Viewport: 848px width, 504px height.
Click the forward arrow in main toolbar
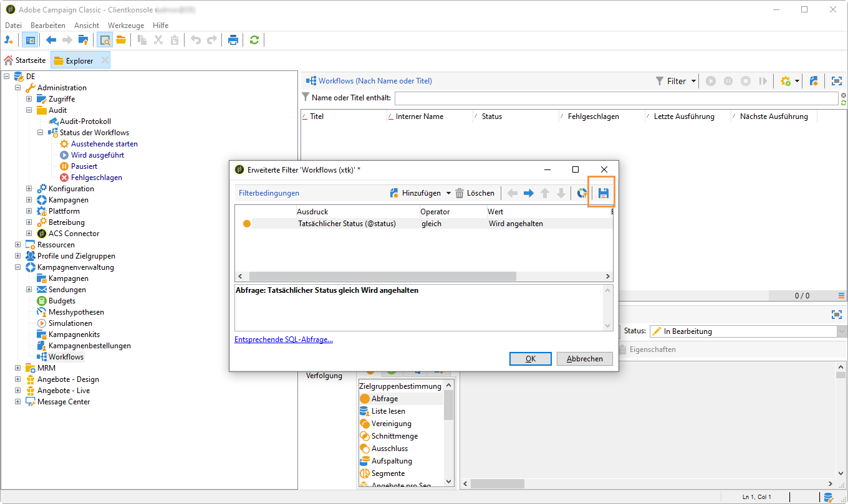coord(67,40)
